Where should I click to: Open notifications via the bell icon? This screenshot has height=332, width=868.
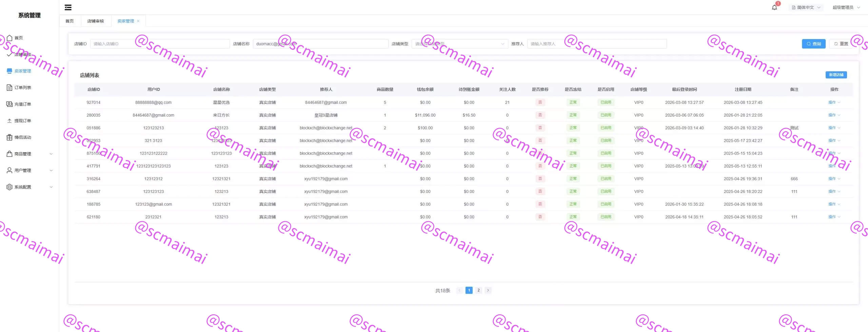click(774, 7)
